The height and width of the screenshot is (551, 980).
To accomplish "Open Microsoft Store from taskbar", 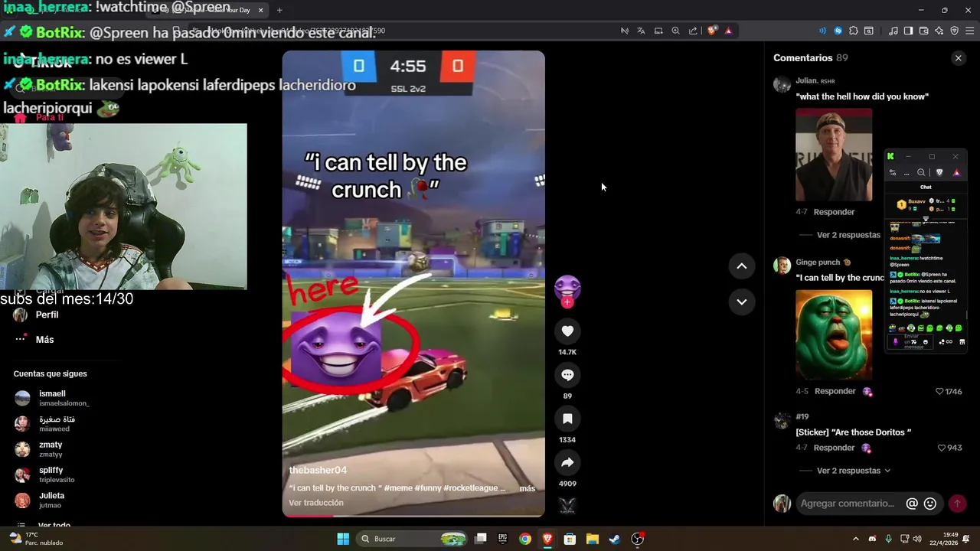I will point(570,539).
